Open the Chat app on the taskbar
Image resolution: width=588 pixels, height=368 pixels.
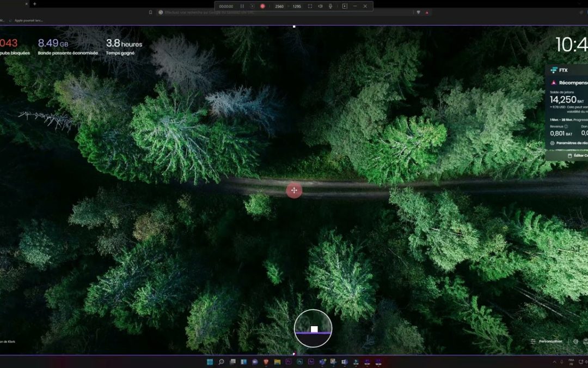point(255,361)
